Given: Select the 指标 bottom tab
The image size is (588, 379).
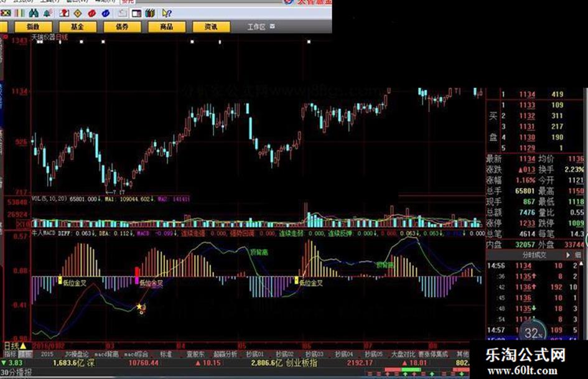Looking at the screenshot, I should 11,354.
